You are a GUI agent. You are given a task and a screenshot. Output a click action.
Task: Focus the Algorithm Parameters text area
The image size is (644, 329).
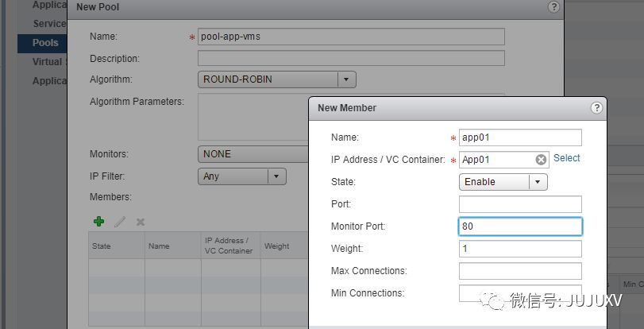pos(253,117)
